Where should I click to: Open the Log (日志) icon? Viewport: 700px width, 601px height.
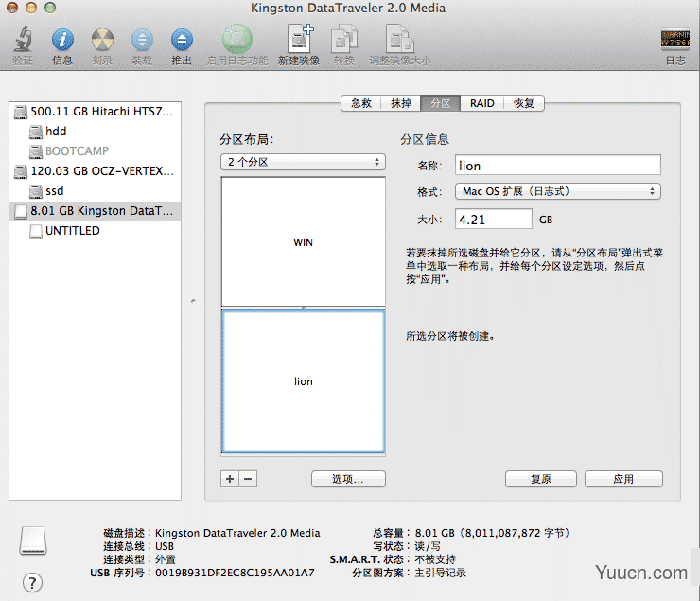coord(675,39)
